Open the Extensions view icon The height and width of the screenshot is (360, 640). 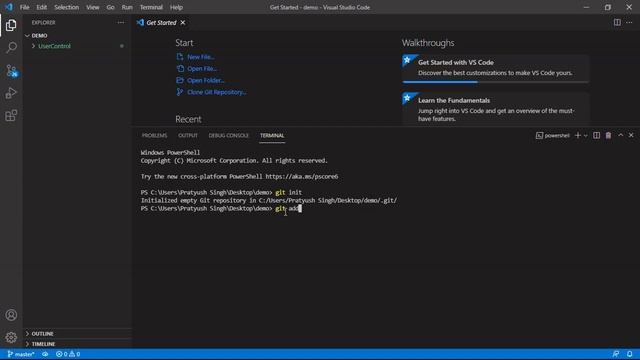[11, 116]
